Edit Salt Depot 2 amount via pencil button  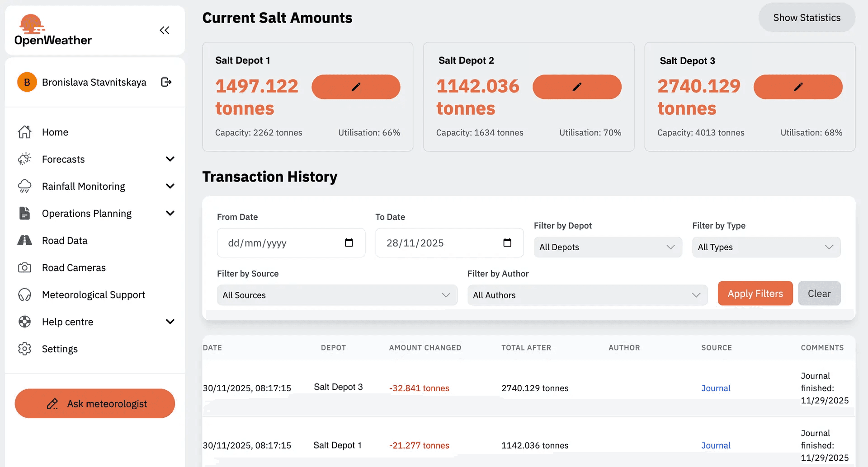coord(577,87)
